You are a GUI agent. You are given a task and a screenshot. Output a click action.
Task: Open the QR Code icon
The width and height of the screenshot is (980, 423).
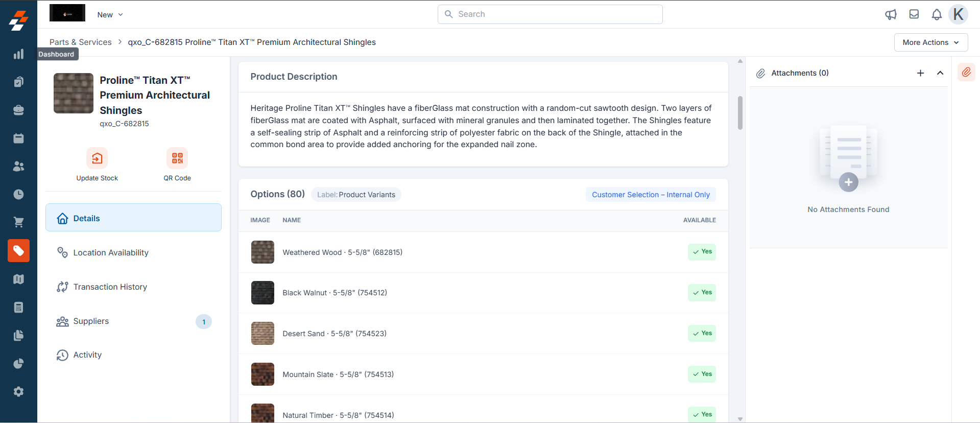click(x=177, y=158)
